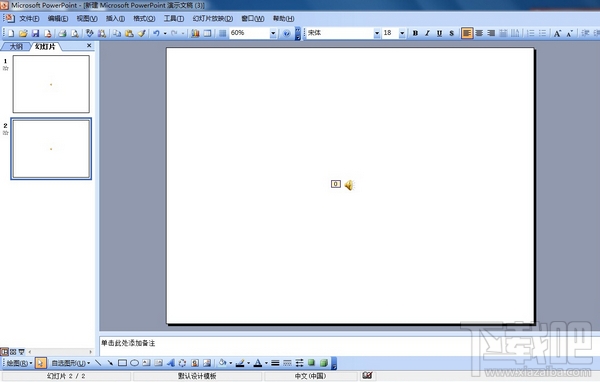Paste from the clipboard
This screenshot has width=600, height=382.
tap(129, 33)
